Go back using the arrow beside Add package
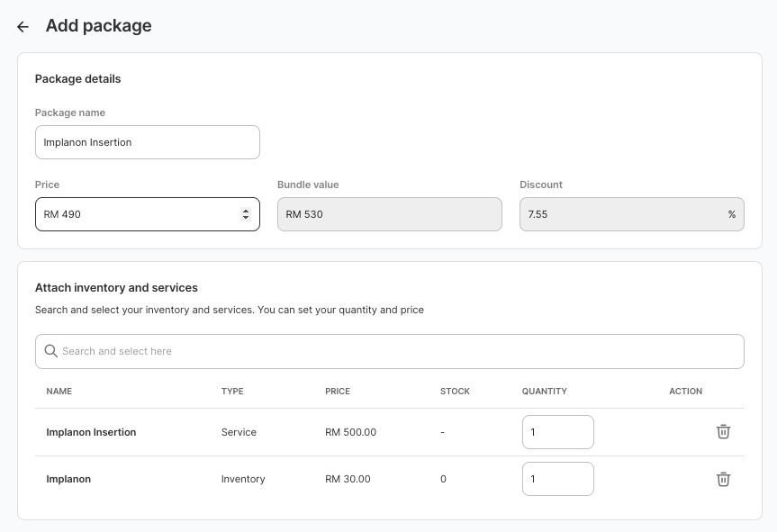The image size is (777, 532). click(23, 27)
